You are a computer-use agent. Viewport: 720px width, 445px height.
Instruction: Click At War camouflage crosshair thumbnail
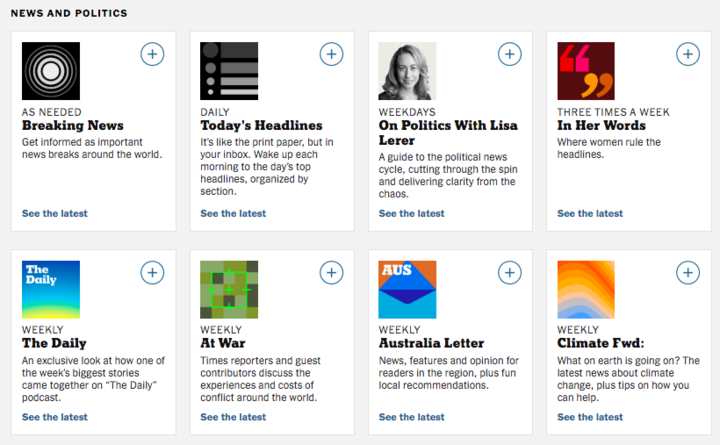pos(229,290)
